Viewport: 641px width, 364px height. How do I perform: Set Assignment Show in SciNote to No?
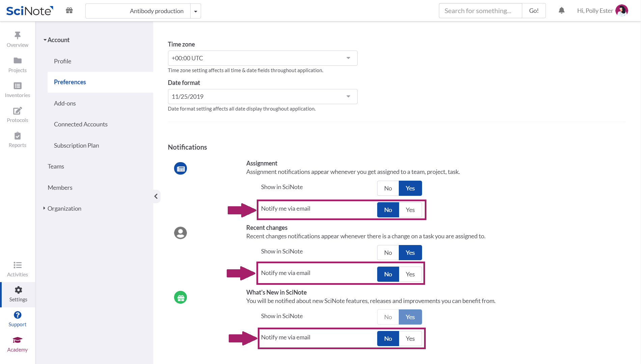click(388, 188)
